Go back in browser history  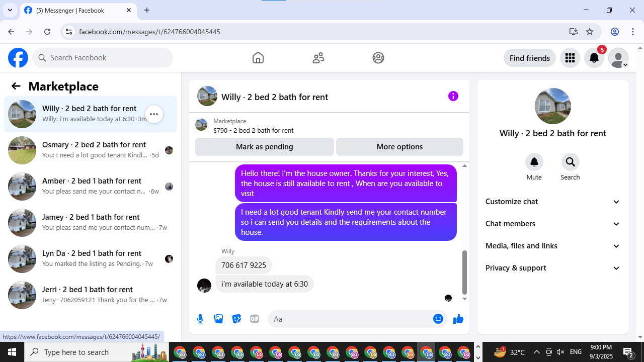11,32
